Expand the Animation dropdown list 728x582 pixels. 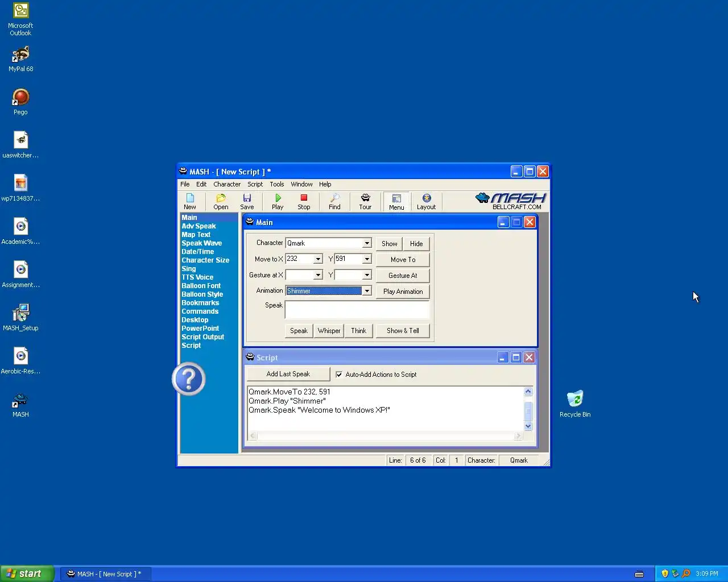tap(367, 291)
